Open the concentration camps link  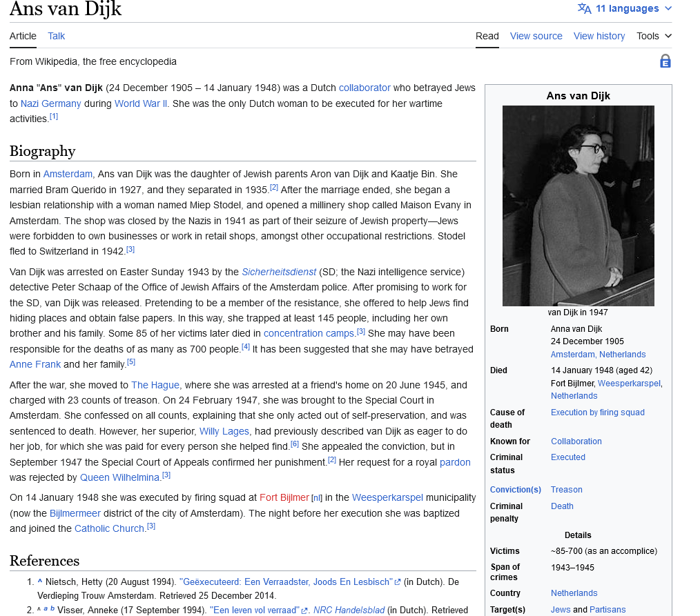(x=309, y=333)
